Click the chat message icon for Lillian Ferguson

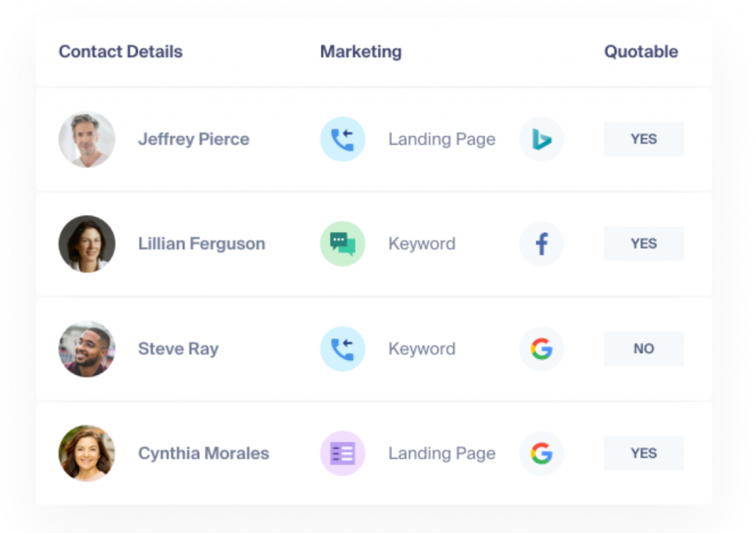[x=343, y=244]
